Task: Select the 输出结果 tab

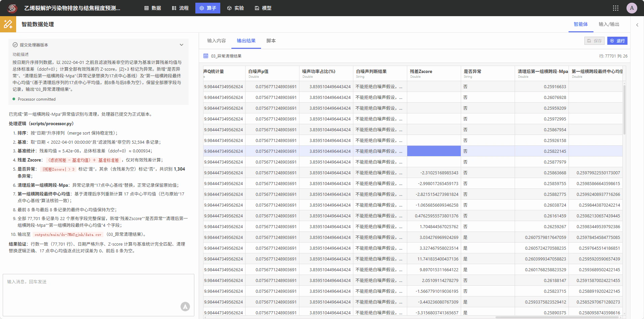Action: 246,41
